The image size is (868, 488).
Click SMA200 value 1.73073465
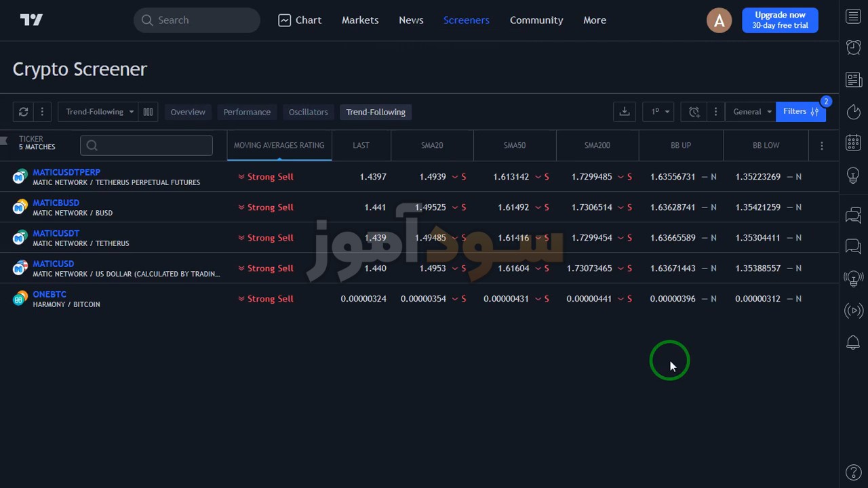click(x=590, y=268)
